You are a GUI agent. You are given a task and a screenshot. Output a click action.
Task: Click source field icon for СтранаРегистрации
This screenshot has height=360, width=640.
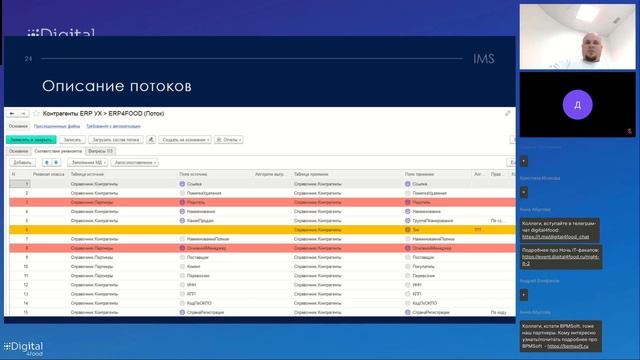tap(182, 312)
